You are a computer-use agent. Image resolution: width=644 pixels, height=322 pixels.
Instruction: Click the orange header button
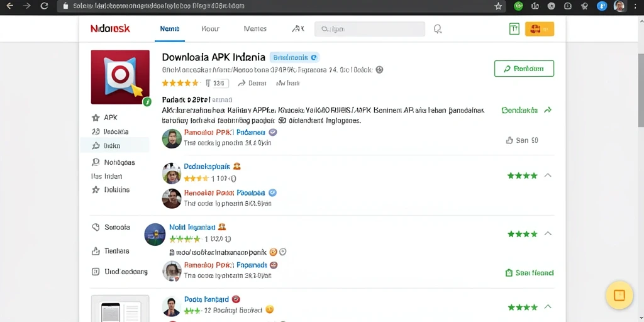539,29
